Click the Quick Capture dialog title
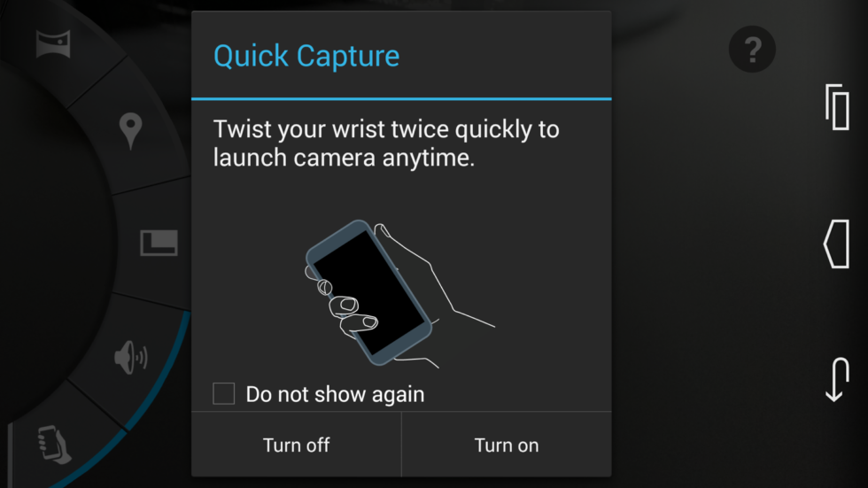Image resolution: width=868 pixels, height=488 pixels. pyautogui.click(x=306, y=56)
